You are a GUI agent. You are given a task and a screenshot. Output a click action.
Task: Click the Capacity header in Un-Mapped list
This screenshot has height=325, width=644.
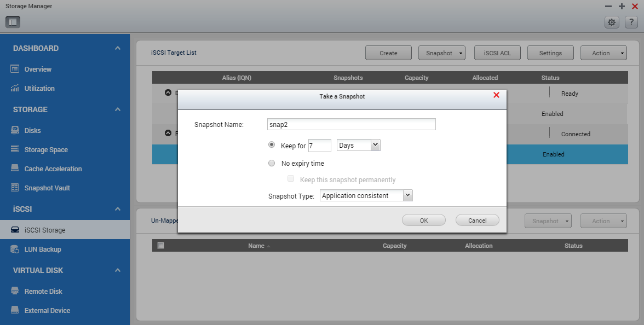pyautogui.click(x=395, y=246)
